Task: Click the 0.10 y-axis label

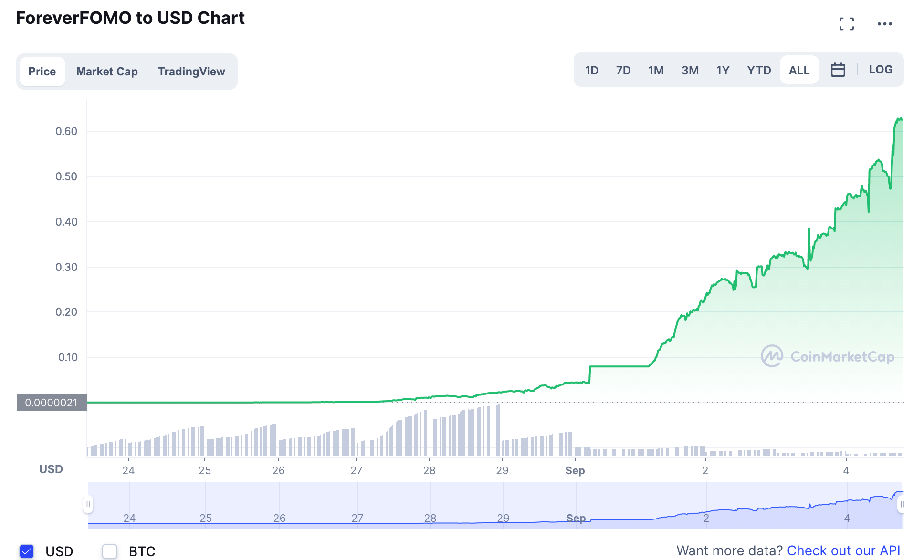Action: [x=68, y=357]
